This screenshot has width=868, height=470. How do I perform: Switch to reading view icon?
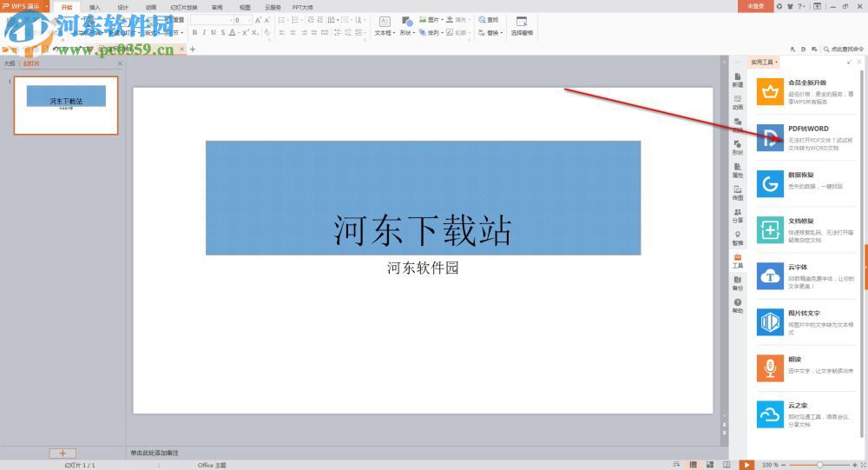point(727,465)
